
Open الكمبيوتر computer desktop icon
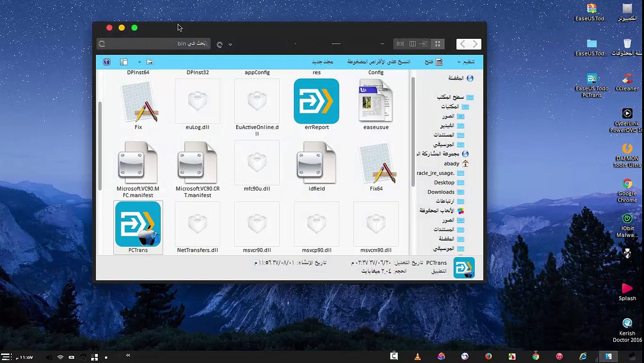coord(627,13)
